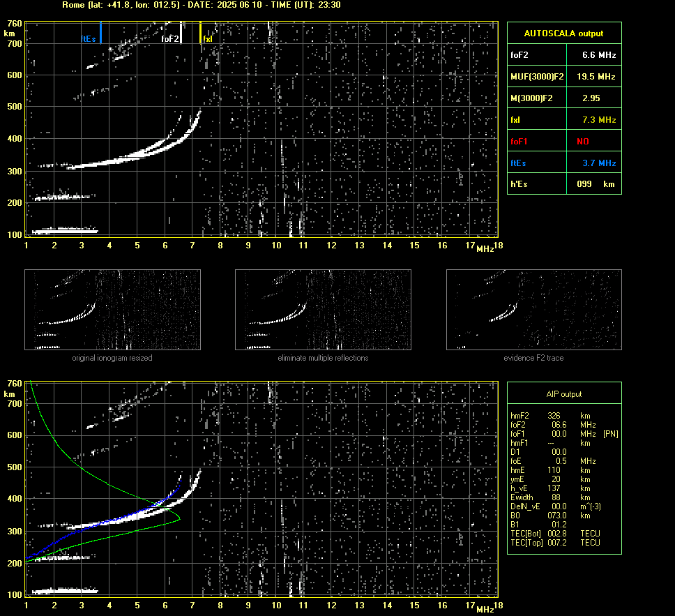
Task: Click the foF2 value 6.6 MHz
Action: point(599,55)
